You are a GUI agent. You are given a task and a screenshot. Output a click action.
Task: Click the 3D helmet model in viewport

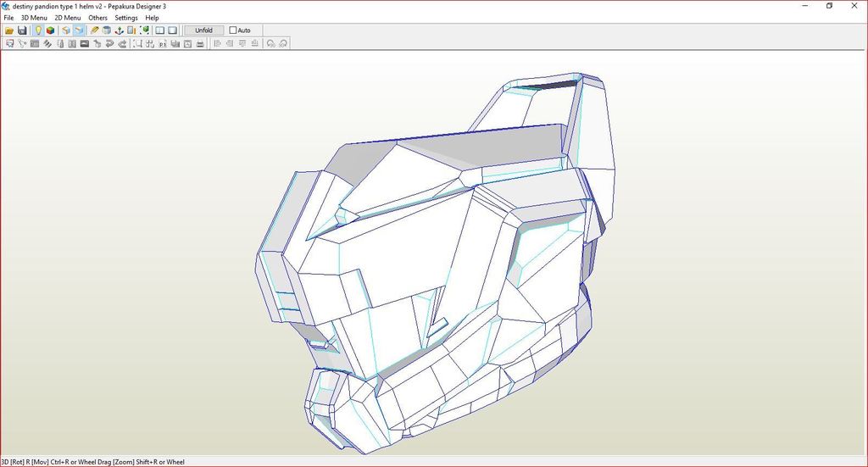pyautogui.click(x=436, y=264)
